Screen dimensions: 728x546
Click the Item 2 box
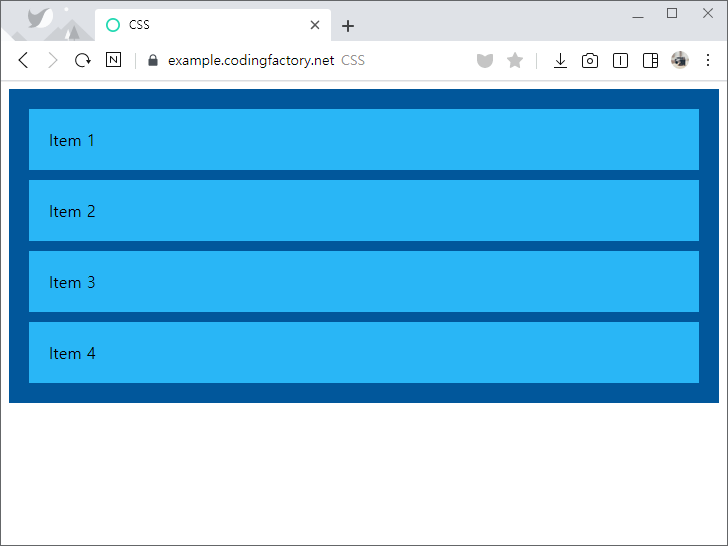[x=364, y=211]
